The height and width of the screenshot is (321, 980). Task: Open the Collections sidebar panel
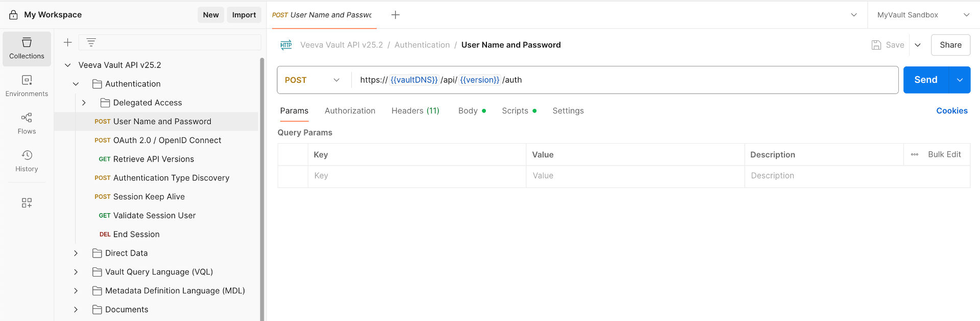point(27,49)
